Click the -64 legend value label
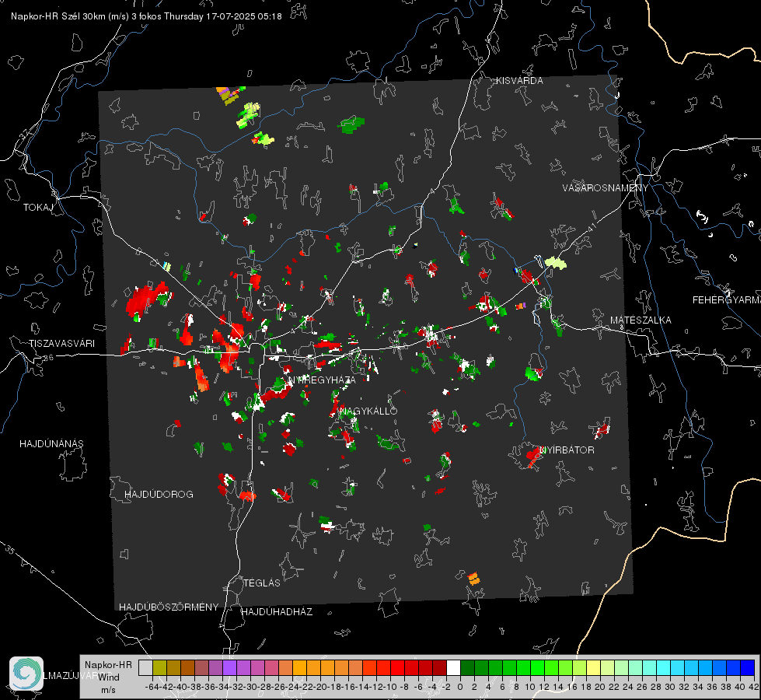The image size is (761, 700). click(x=152, y=687)
